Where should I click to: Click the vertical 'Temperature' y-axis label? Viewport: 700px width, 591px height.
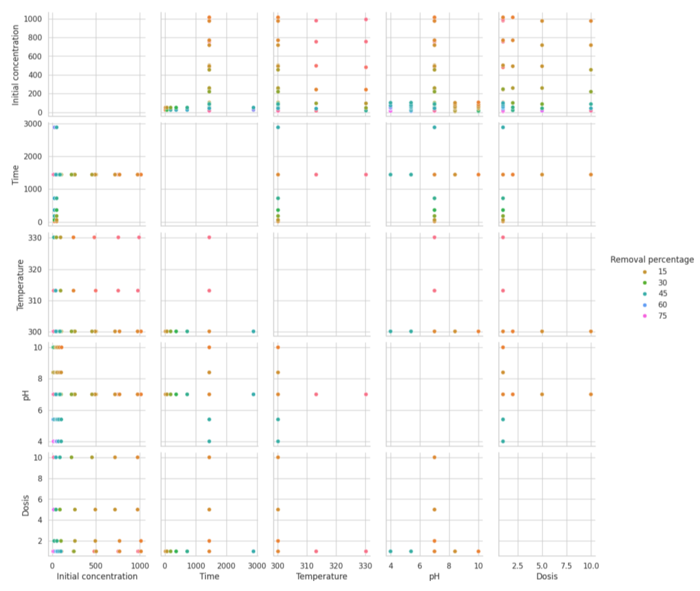(20, 285)
